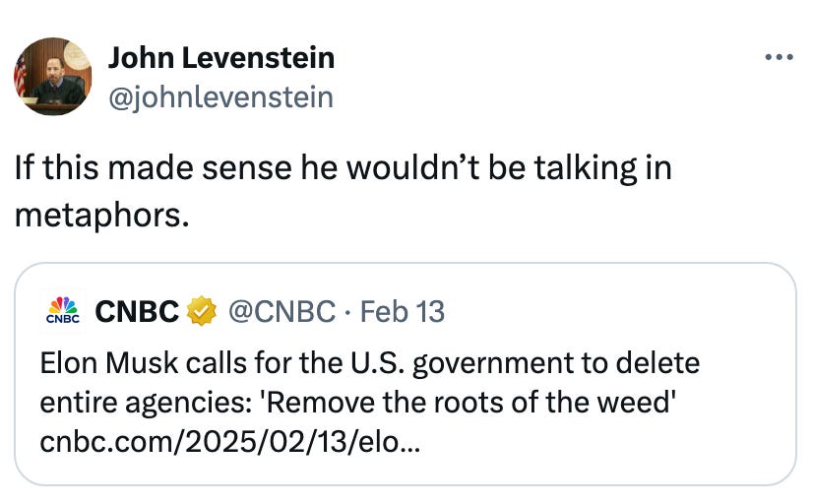Click the word "metaphors." in the tweet
The width and height of the screenshot is (813, 504).
pos(102,216)
